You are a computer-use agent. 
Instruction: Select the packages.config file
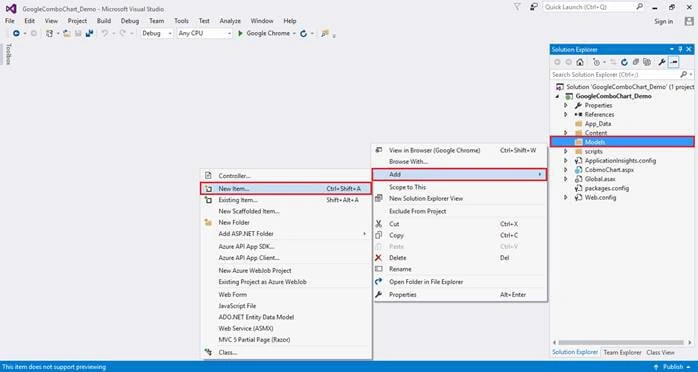point(602,188)
